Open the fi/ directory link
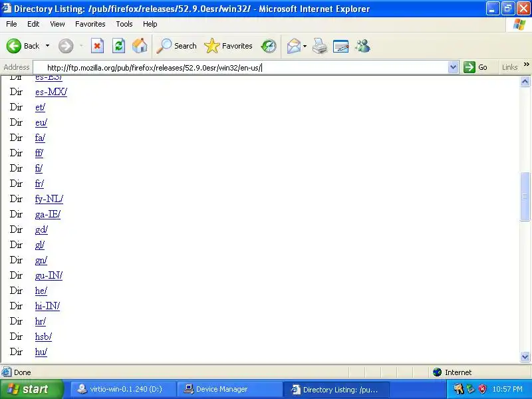Screen dimensions: 532x399 pos(39,168)
